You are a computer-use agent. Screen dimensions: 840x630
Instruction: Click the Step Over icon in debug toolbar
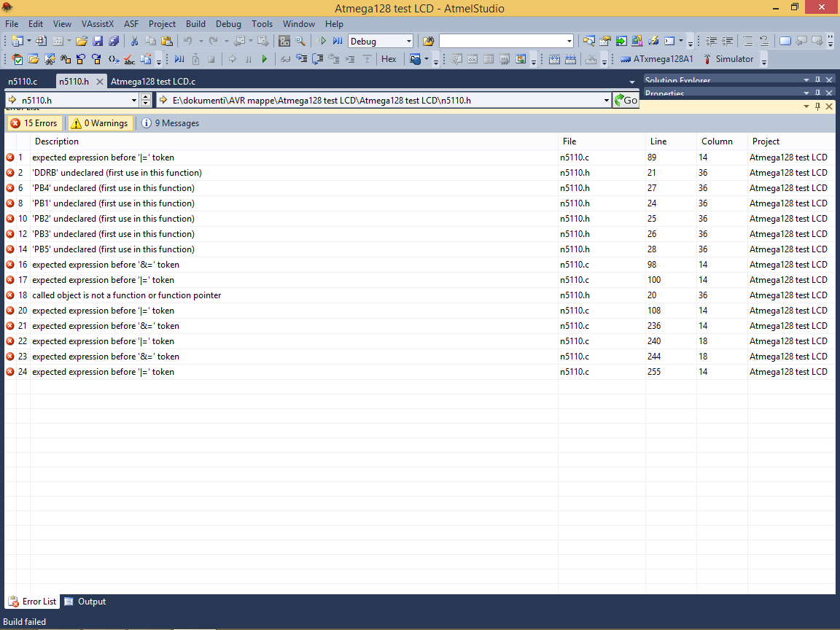click(318, 60)
